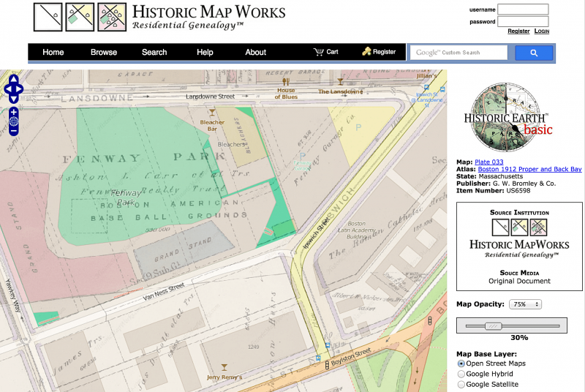Click the globe full-extent map icon
585x392 pixels.
click(13, 121)
